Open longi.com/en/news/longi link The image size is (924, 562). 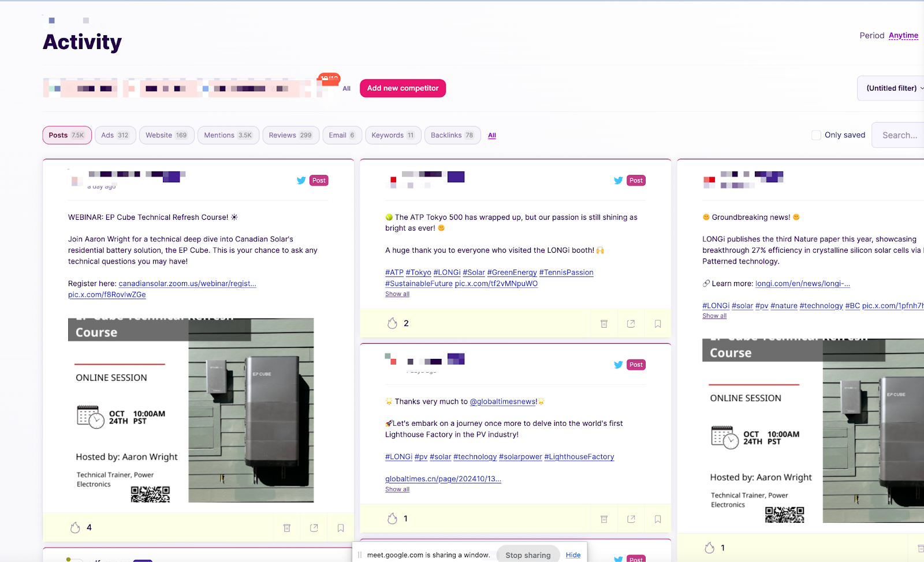(x=803, y=283)
